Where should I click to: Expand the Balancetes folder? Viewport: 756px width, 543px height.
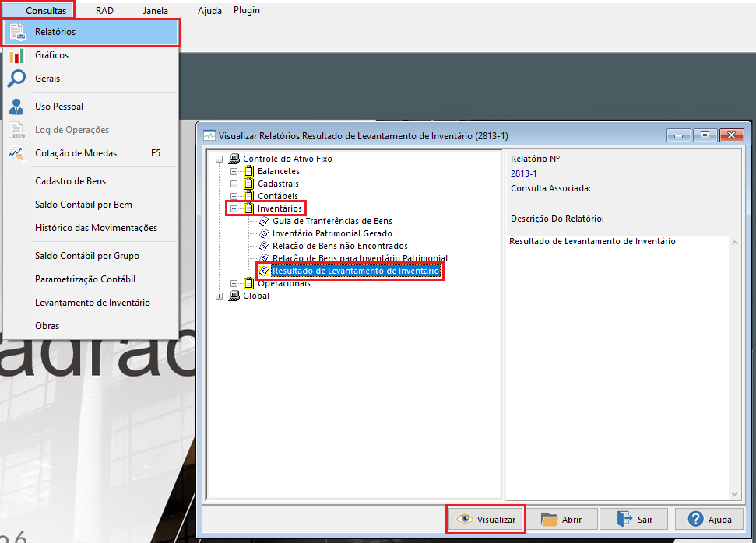click(x=234, y=171)
